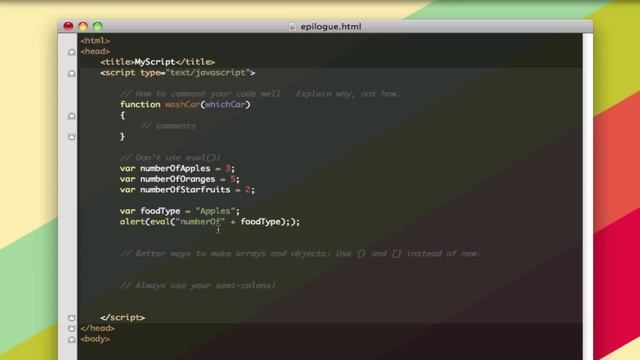This screenshot has height=360, width=640.
Task: Place cursor in the html opening tag
Action: tap(95, 41)
